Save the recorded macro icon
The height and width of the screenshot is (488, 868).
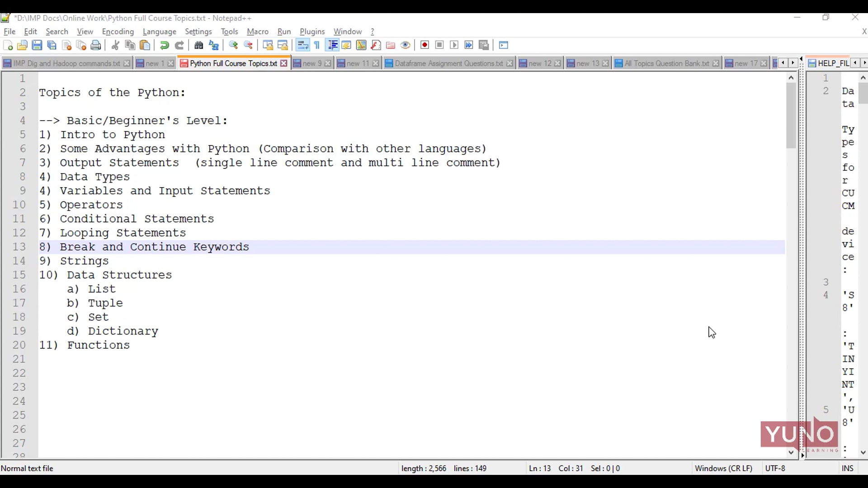484,45
